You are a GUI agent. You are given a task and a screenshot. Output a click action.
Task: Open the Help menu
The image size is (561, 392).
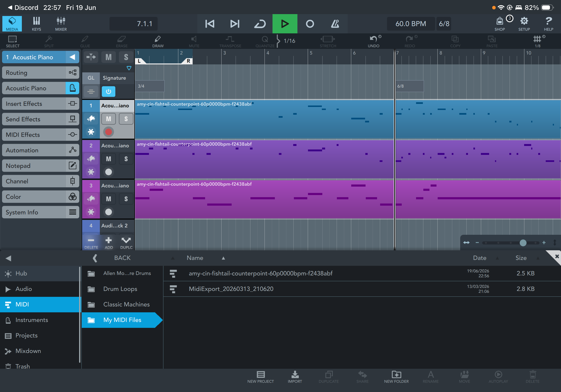[549, 24]
